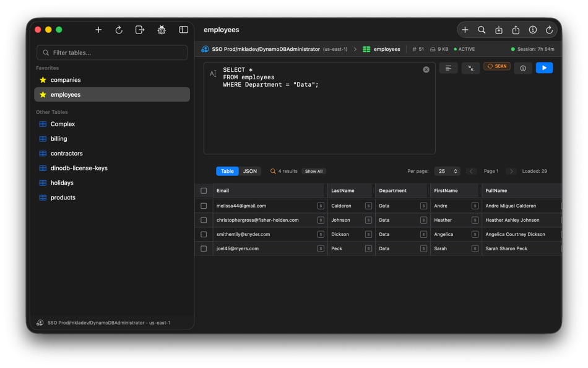
Task: Open the bug report icon in the toolbar
Action: pyautogui.click(x=162, y=29)
